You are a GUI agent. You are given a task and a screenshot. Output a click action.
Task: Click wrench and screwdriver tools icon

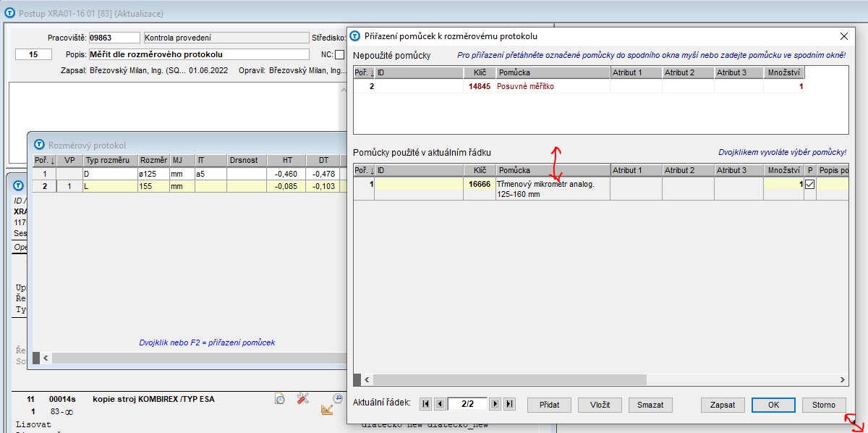click(x=304, y=398)
